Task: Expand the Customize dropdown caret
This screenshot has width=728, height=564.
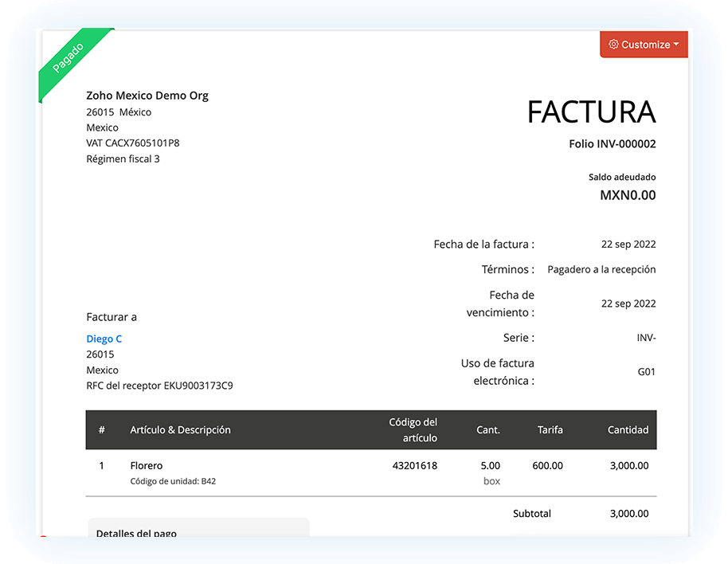Action: (x=676, y=45)
